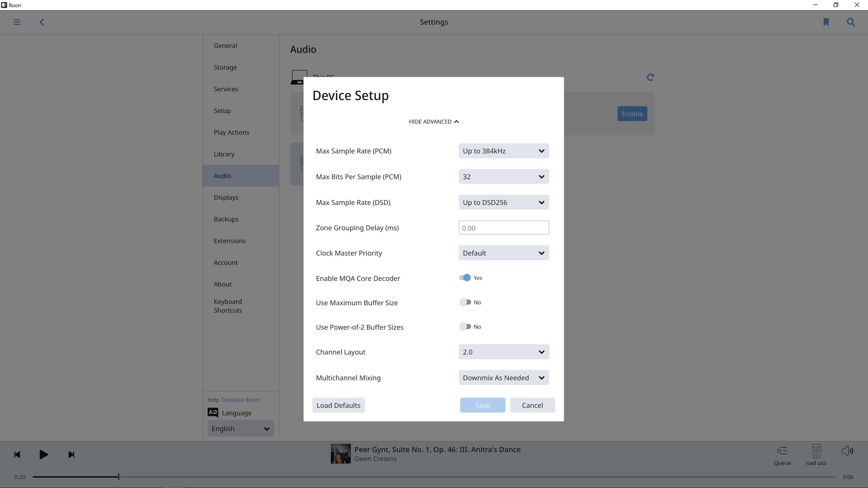This screenshot has width=868, height=488.
Task: Turn on Use Power-of-2 Buffer Sizes
Action: tap(465, 326)
